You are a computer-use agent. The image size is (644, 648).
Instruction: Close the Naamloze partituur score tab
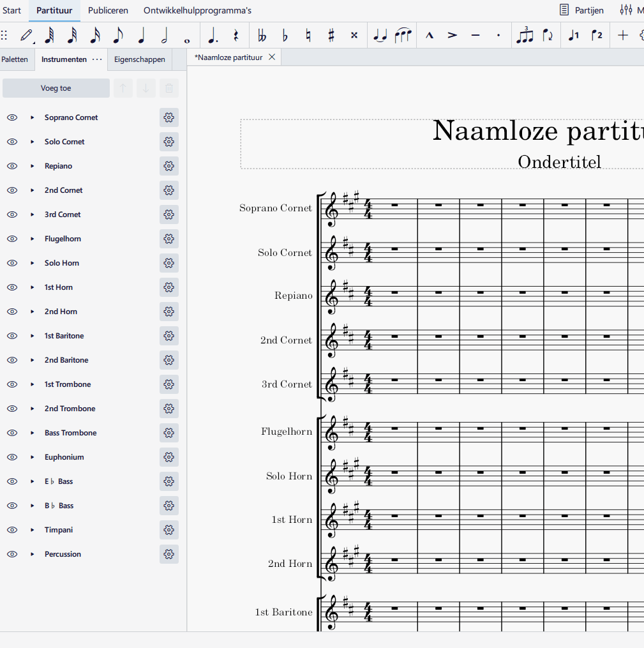click(272, 57)
